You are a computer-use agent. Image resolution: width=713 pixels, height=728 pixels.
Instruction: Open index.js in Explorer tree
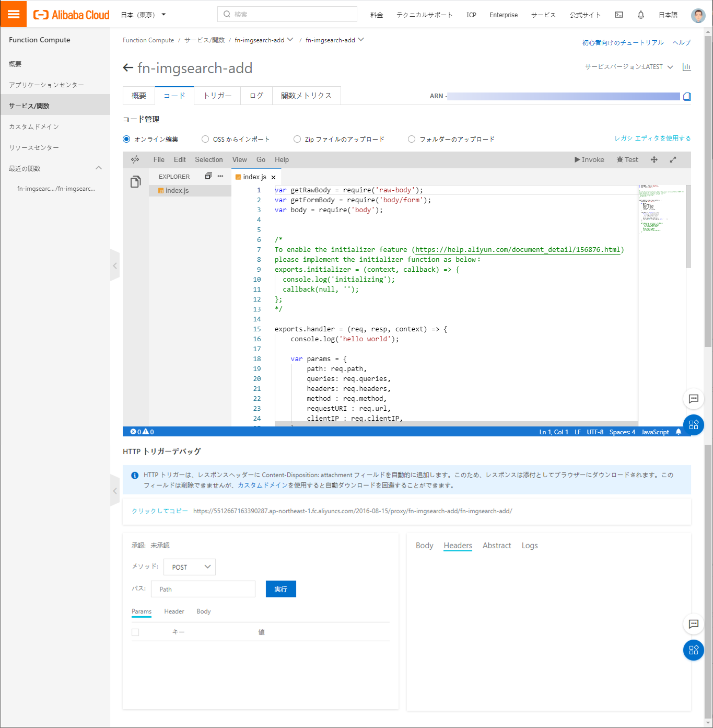pos(190,191)
